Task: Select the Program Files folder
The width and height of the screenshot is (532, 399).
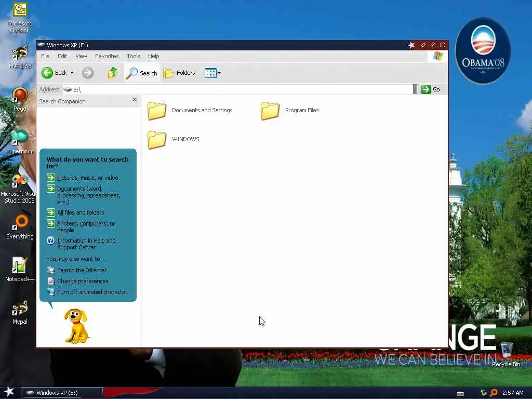Action: tap(290, 110)
